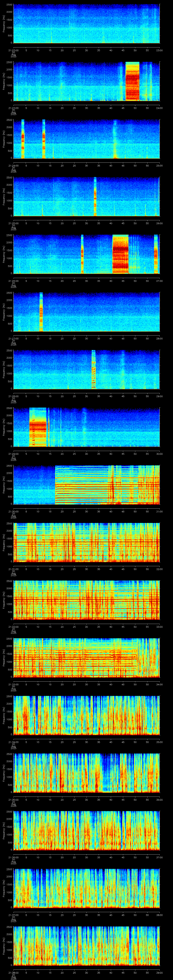The height and width of the screenshot is (980, 173).
Task: Click the 39:00 end label of last spectrogram
Action: 159,972
